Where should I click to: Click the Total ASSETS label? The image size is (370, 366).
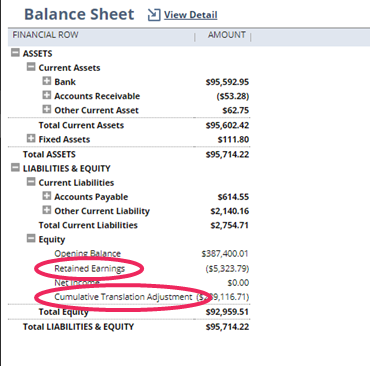[49, 154]
